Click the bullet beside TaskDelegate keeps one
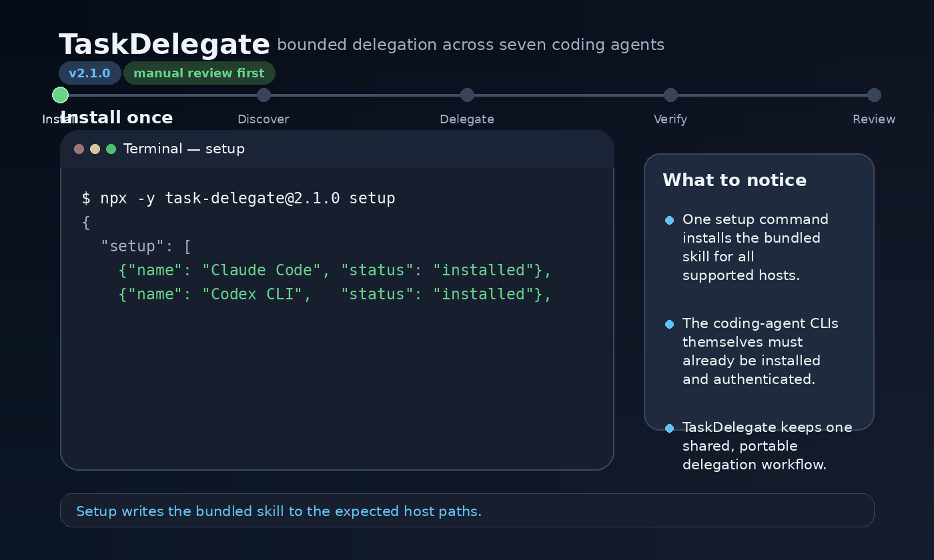934x560 pixels. [x=670, y=428]
